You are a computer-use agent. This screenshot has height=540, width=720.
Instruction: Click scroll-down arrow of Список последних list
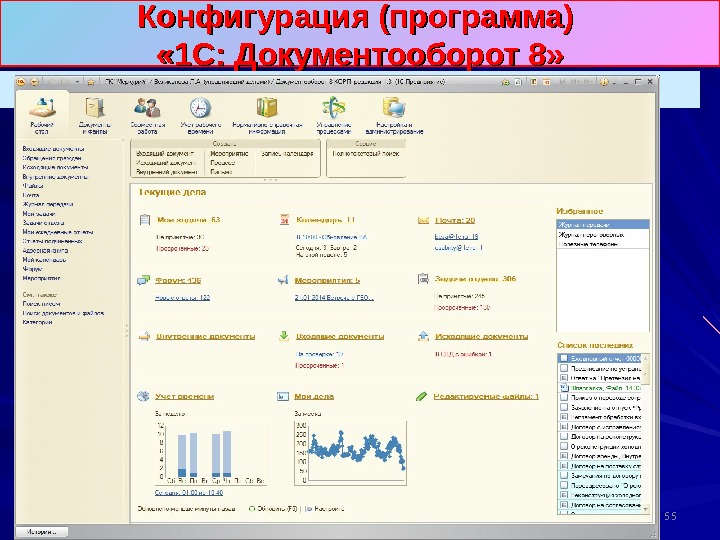pyautogui.click(x=646, y=509)
